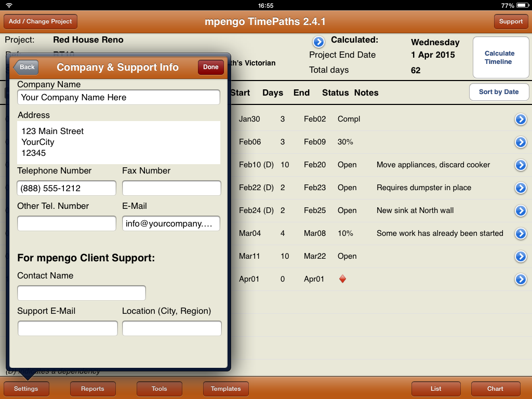Open the Mar11 task detail arrow
Screen dimensions: 532x399
[521, 257]
